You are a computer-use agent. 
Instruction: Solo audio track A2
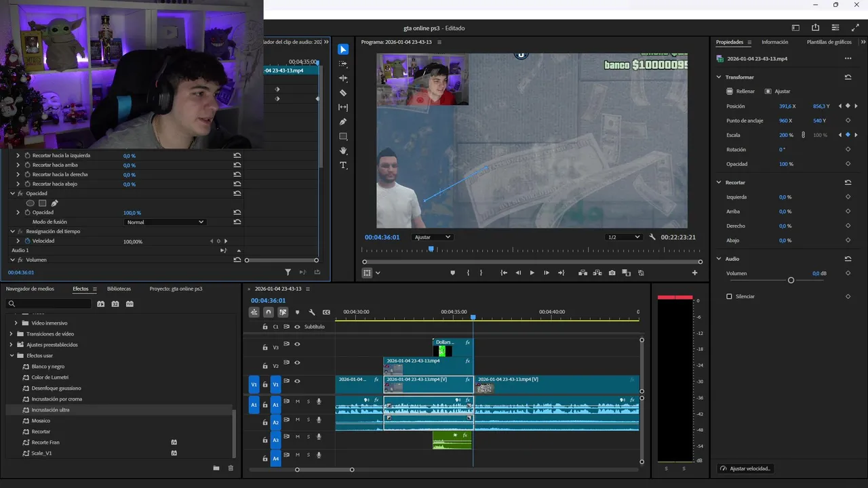309,420
